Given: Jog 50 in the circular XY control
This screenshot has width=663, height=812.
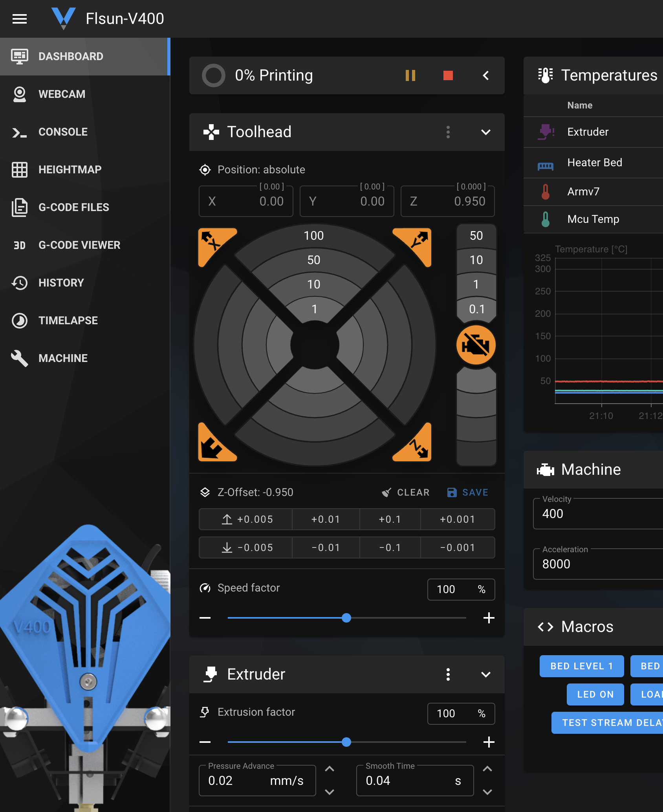Looking at the screenshot, I should click(x=314, y=260).
